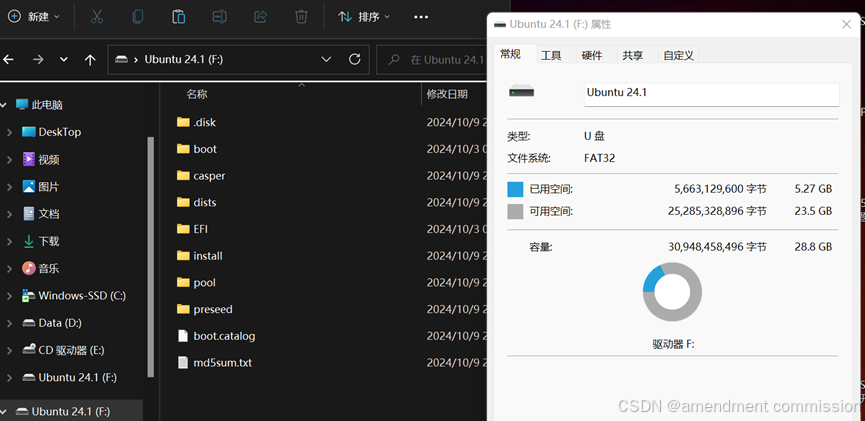Click the search box for Ubuntu 24.1
865x421 pixels.
point(432,60)
